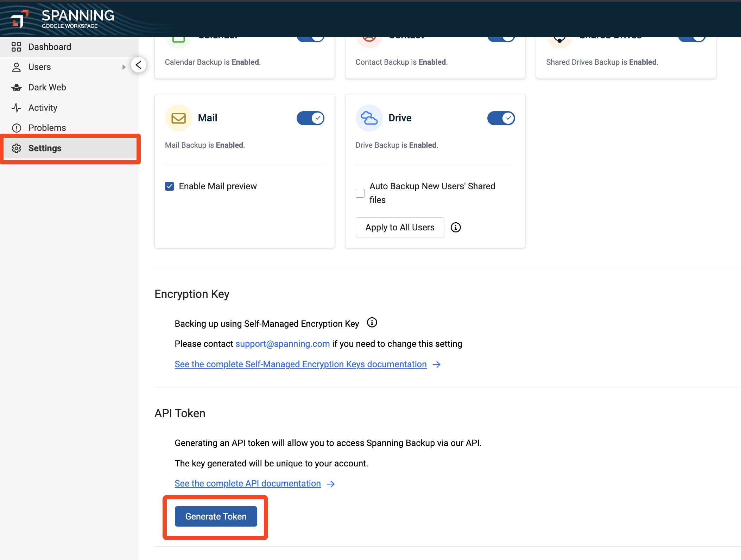Uncheck Enable Mail preview checkbox
Screen dimensions: 741x560
[x=169, y=186]
